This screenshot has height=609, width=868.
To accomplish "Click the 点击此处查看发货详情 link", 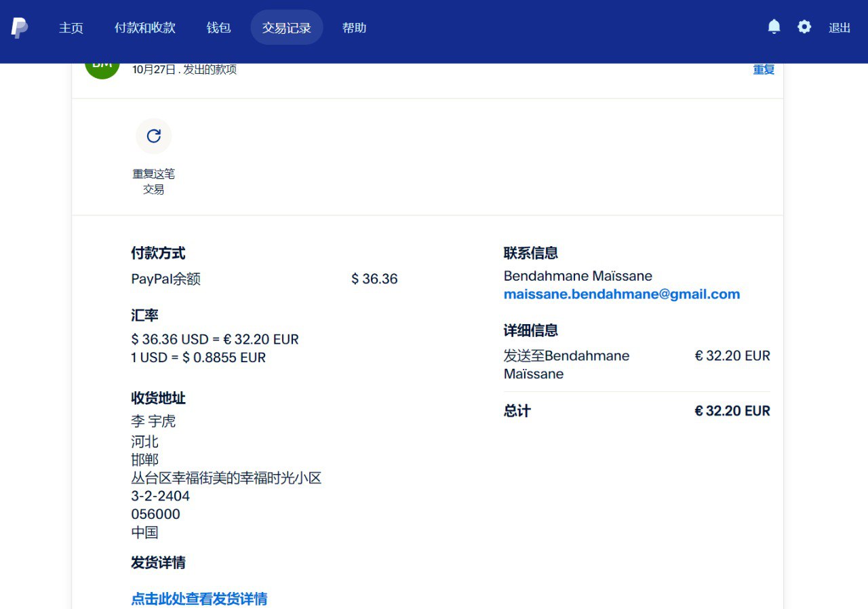I will (199, 599).
